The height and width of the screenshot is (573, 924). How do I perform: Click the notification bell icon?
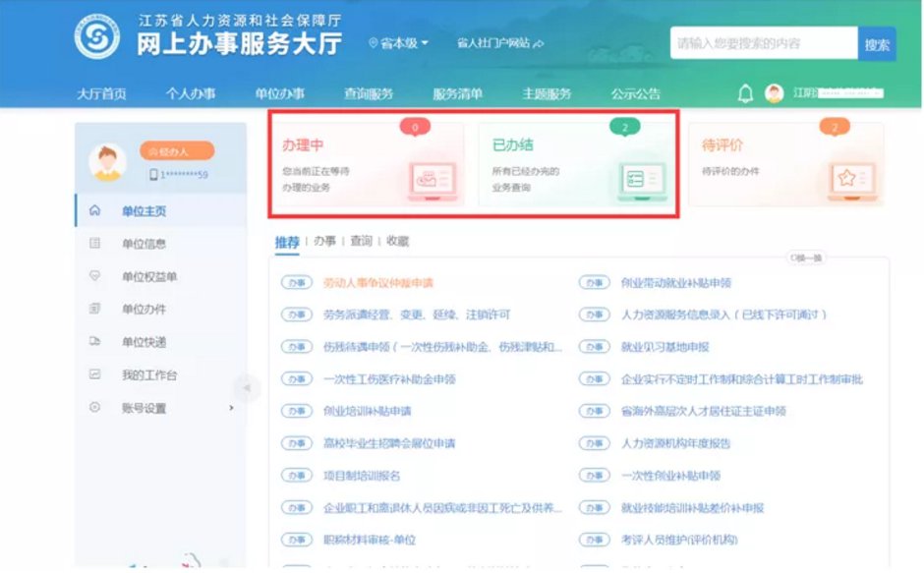coord(745,93)
